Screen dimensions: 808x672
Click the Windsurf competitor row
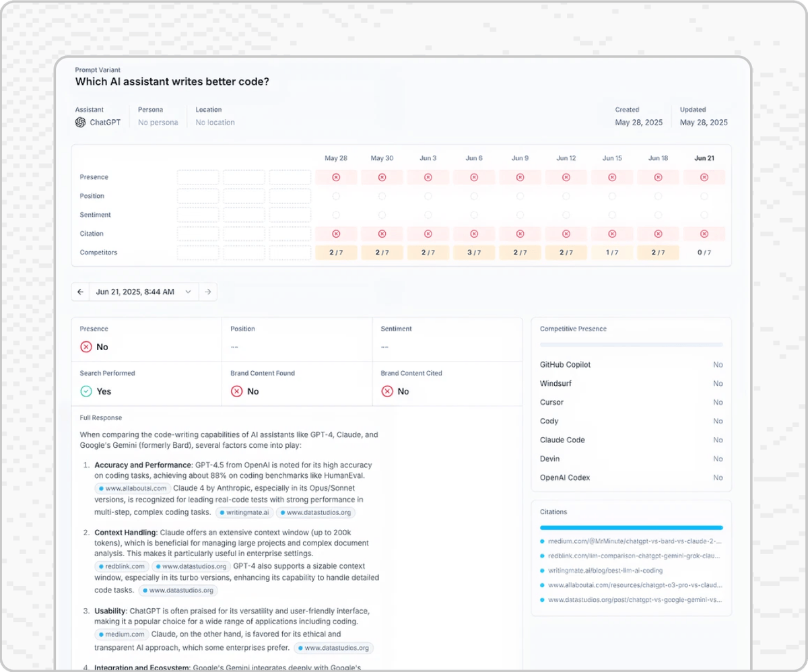632,383
